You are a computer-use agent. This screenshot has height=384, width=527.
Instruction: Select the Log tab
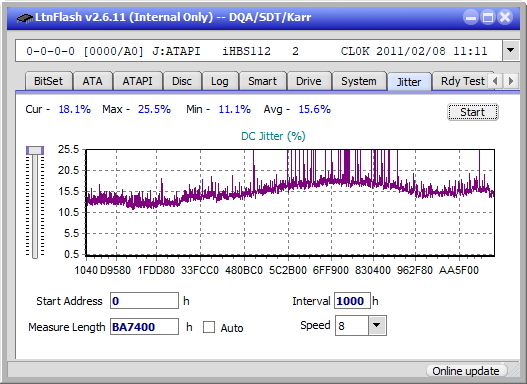[219, 81]
